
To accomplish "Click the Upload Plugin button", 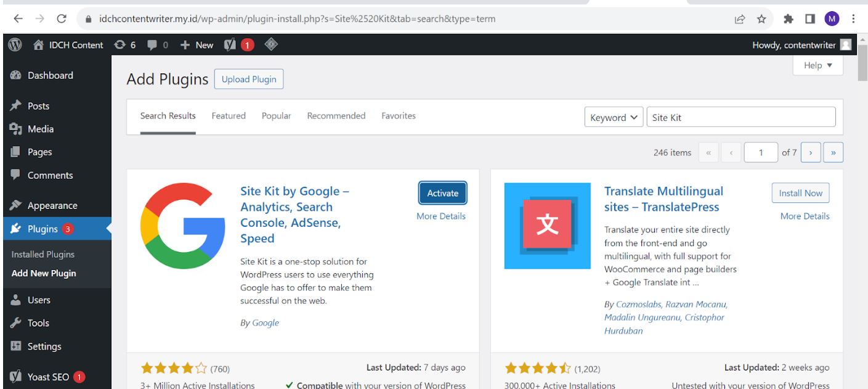I will pyautogui.click(x=248, y=79).
